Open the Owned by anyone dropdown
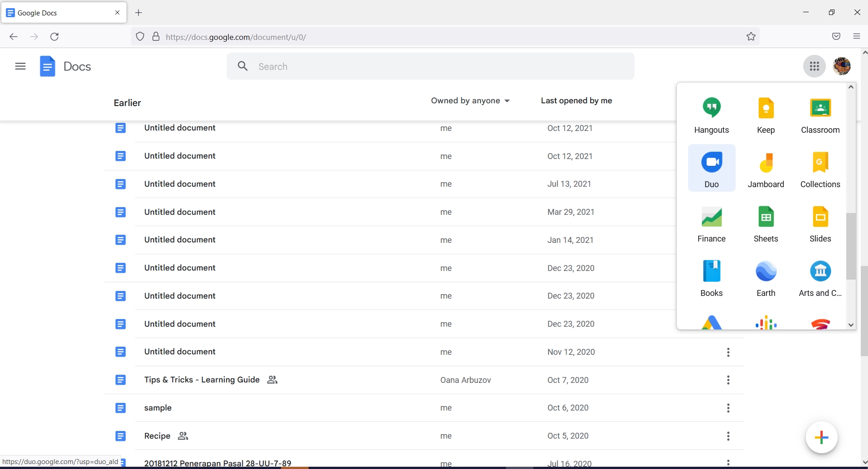This screenshot has width=868, height=469. (x=470, y=101)
